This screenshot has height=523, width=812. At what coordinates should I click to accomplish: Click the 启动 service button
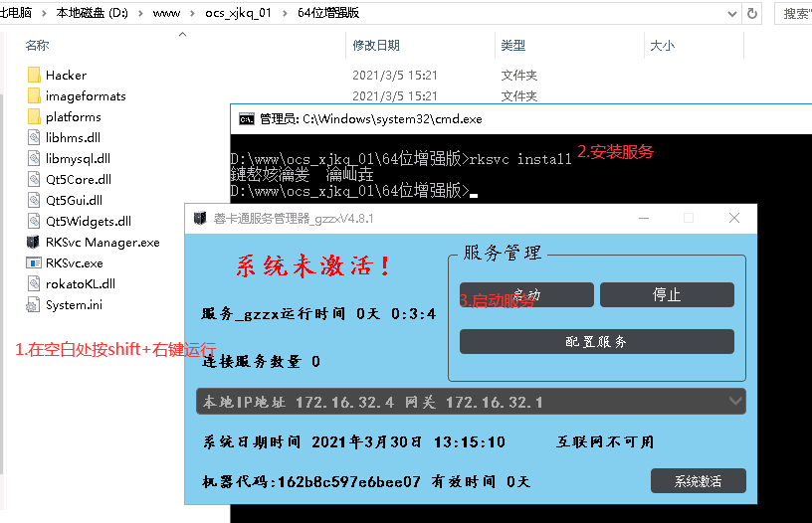[526, 295]
